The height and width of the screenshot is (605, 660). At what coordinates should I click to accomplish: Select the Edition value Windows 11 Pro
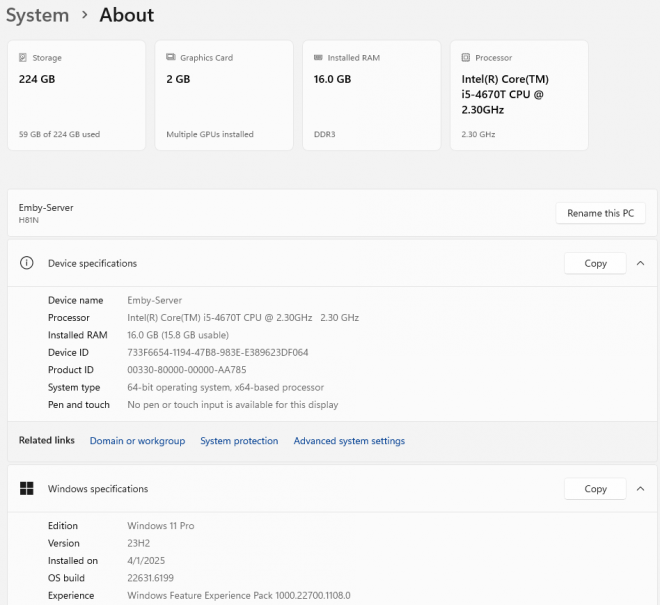tap(161, 526)
